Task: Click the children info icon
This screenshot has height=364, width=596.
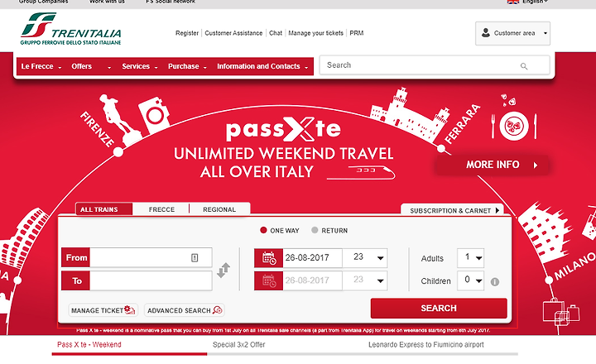Action: pyautogui.click(x=494, y=282)
